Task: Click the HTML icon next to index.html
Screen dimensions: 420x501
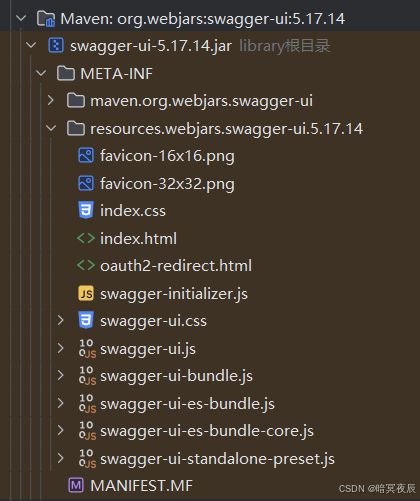Action: 86,238
